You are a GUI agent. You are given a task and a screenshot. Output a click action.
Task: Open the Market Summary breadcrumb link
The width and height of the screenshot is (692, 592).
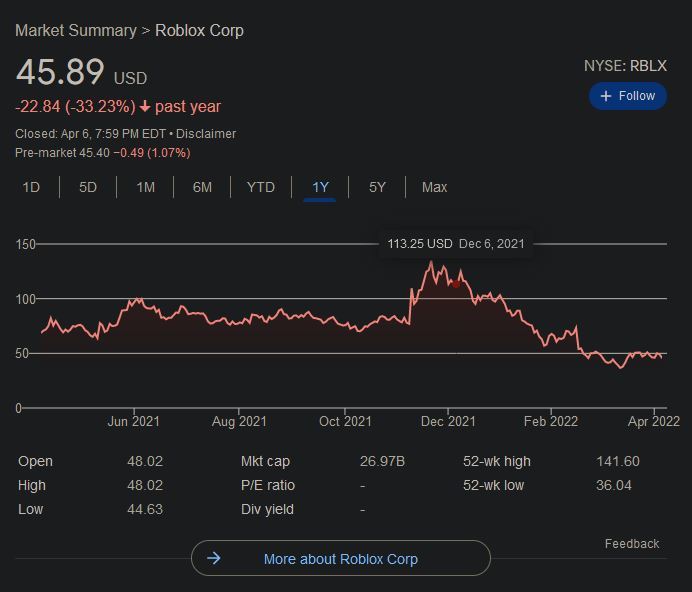tap(76, 30)
